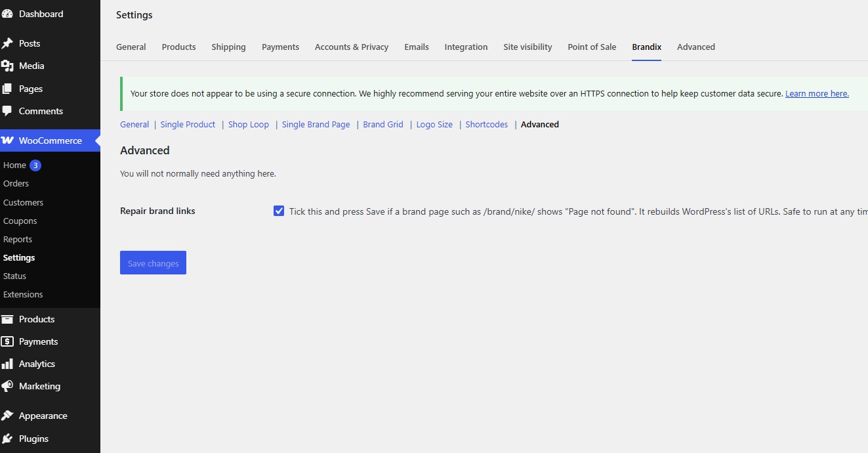Click the Products archive box icon

(7, 319)
